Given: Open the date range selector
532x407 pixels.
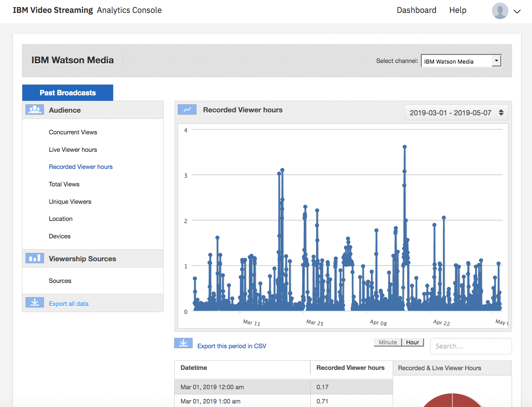Looking at the screenshot, I should point(456,113).
